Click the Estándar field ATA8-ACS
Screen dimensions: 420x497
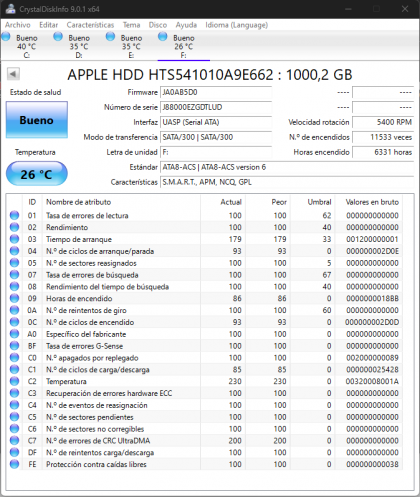point(287,167)
